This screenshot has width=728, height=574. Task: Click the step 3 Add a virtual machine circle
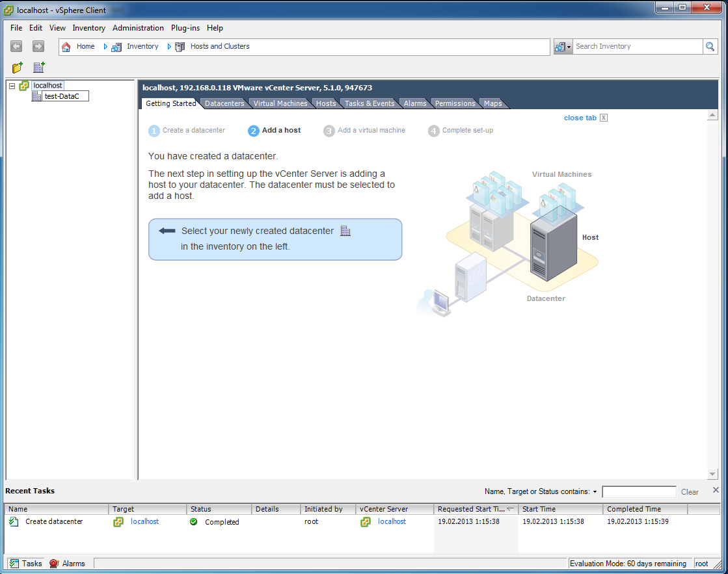(x=329, y=131)
